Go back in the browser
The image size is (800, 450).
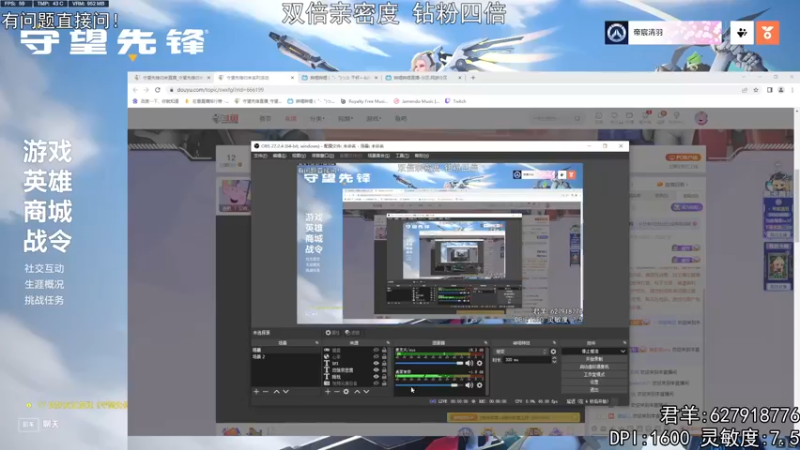pyautogui.click(x=135, y=90)
